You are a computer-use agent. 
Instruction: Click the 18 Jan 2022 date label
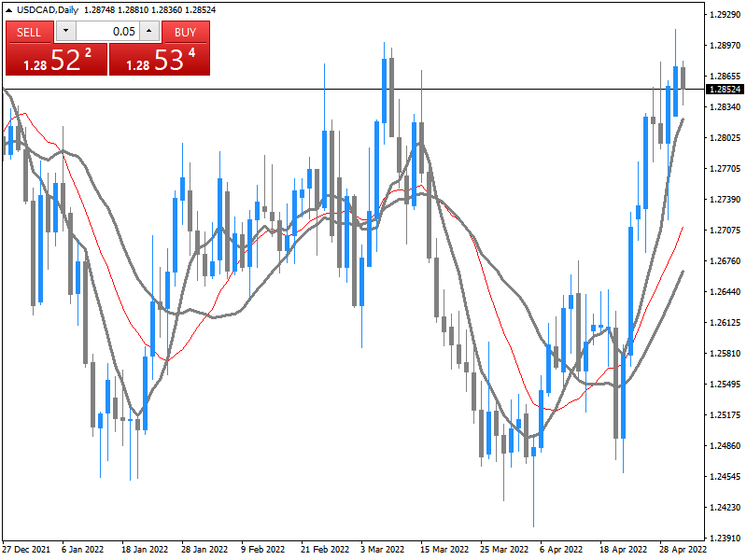145,550
